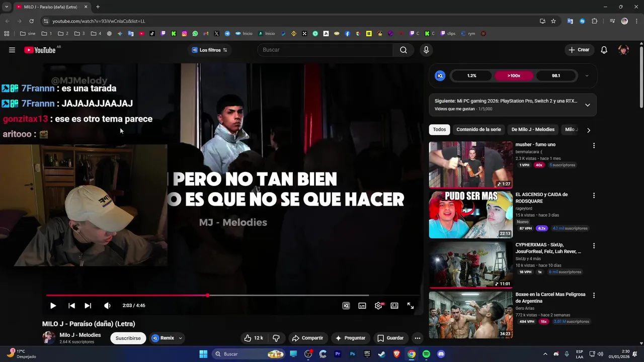Open browser extensions puzzle icon
Screen dimensions: 644x362
tap(595, 21)
